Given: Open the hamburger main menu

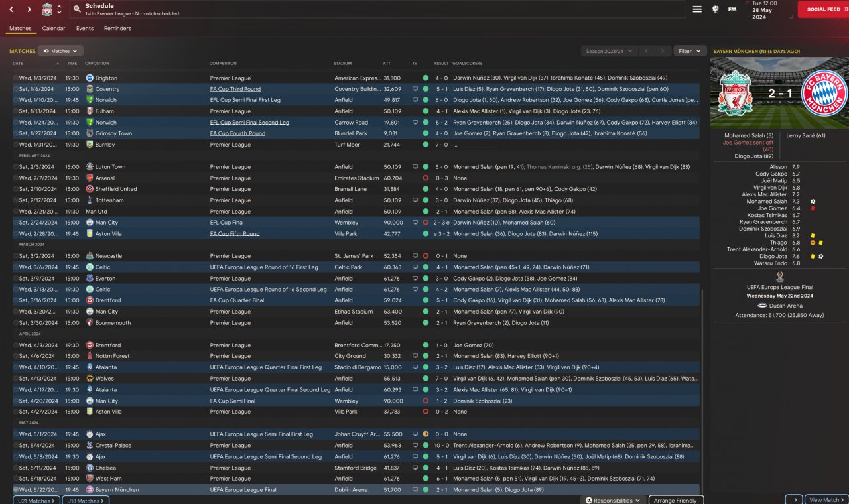Looking at the screenshot, I should pos(697,9).
